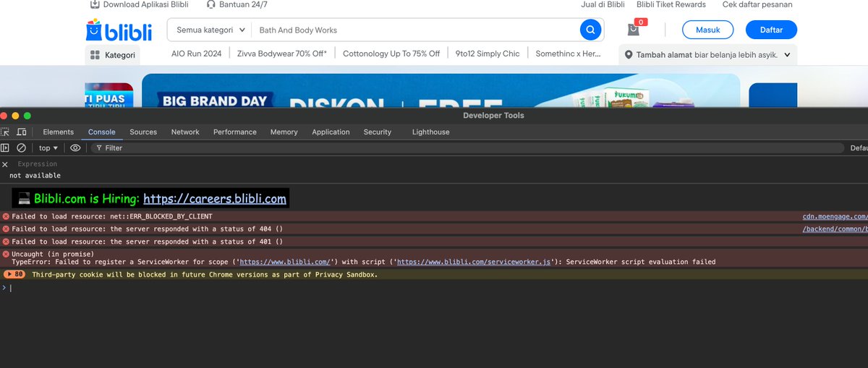Click the inspect element picker icon

5,132
